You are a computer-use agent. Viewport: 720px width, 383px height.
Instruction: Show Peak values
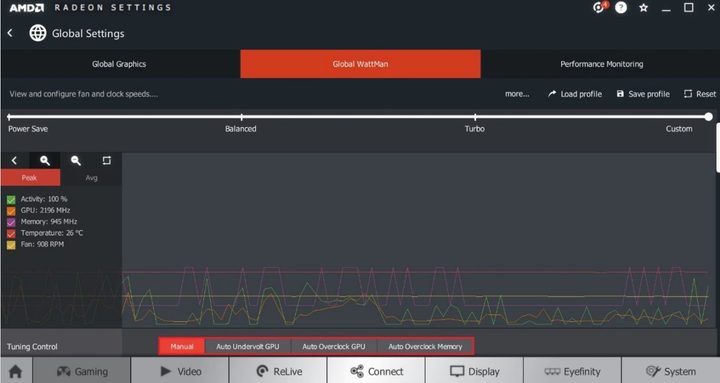tap(30, 178)
